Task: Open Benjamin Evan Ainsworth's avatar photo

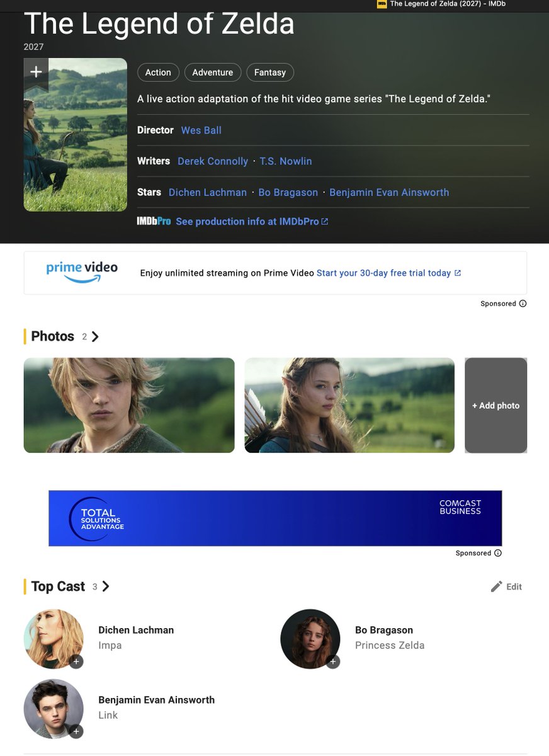Action: click(54, 709)
